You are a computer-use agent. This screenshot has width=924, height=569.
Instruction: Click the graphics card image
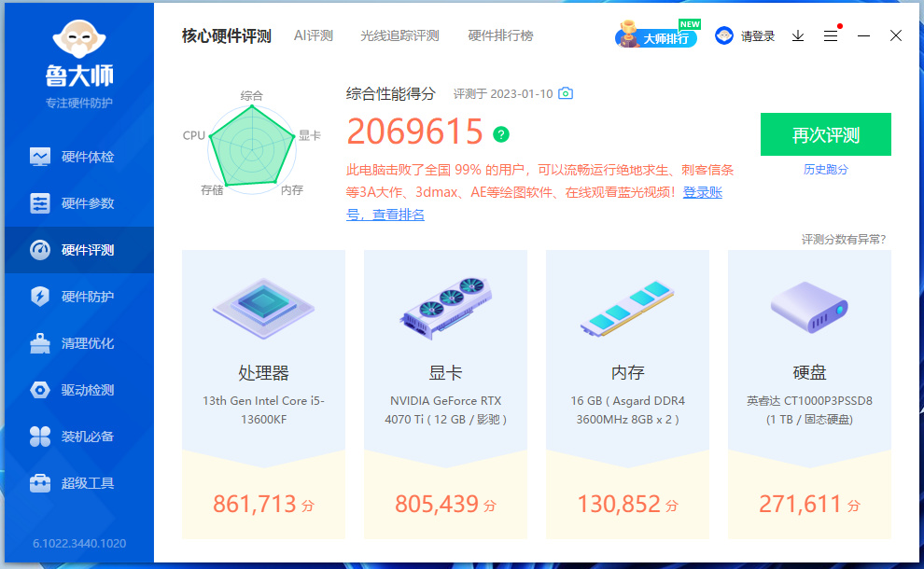pos(445,308)
